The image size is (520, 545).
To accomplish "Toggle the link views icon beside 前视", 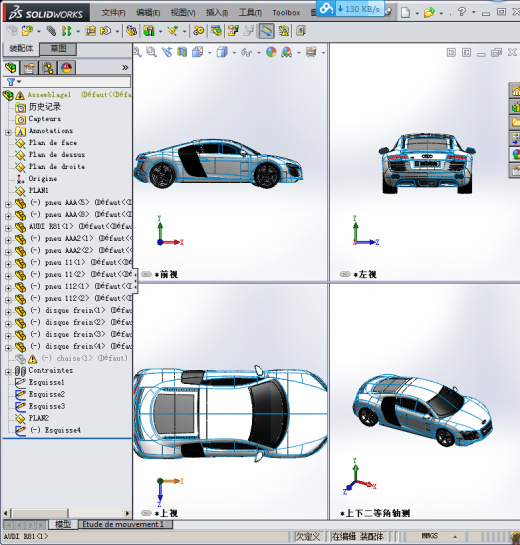I will (x=146, y=274).
